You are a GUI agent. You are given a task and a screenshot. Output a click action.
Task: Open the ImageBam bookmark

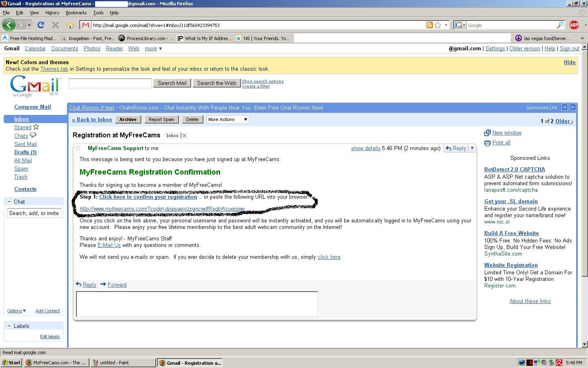pyautogui.click(x=88, y=38)
